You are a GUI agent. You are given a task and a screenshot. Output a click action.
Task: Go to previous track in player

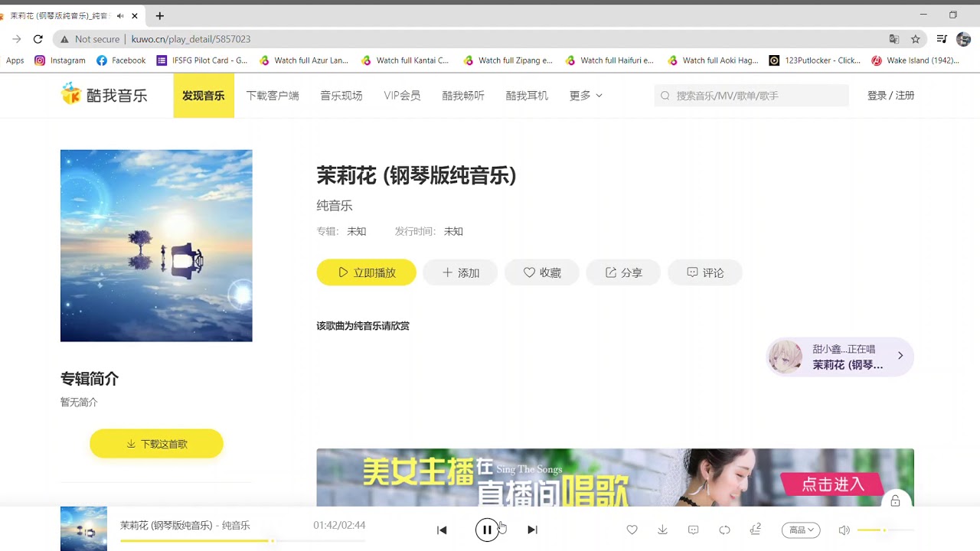tap(442, 530)
